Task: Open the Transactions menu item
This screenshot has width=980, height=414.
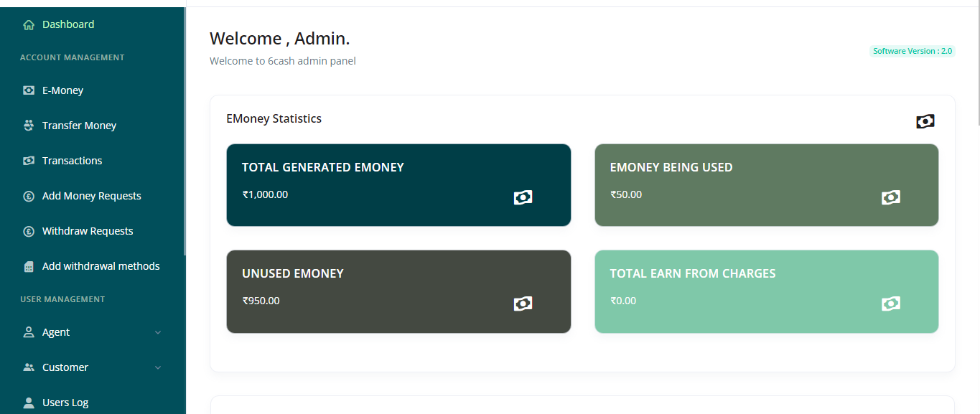Action: [x=72, y=161]
